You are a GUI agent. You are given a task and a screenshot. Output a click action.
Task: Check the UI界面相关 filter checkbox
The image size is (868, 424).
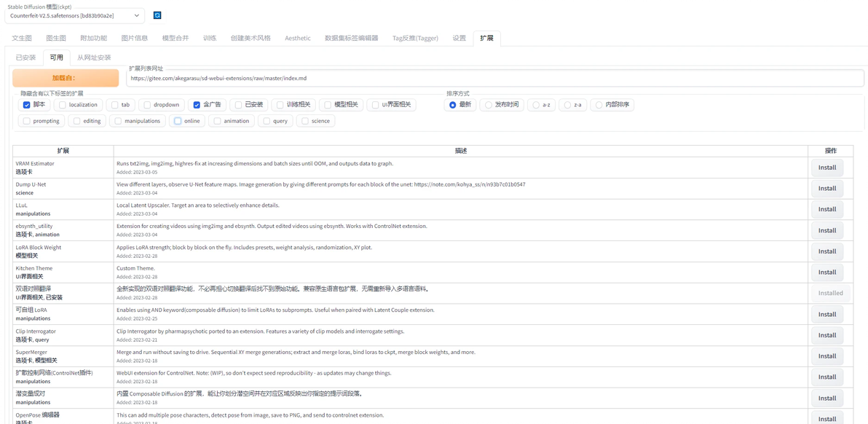pos(375,105)
